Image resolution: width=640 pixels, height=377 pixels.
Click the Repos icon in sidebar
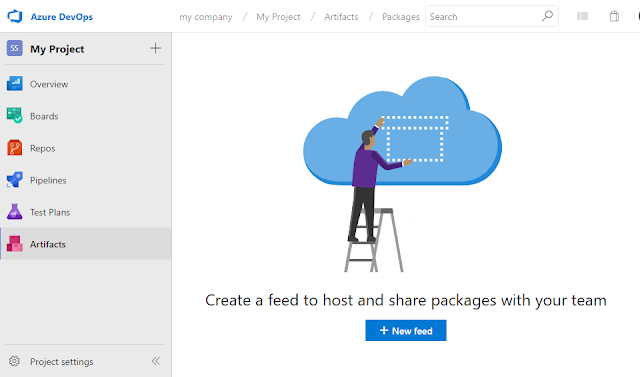tap(15, 148)
